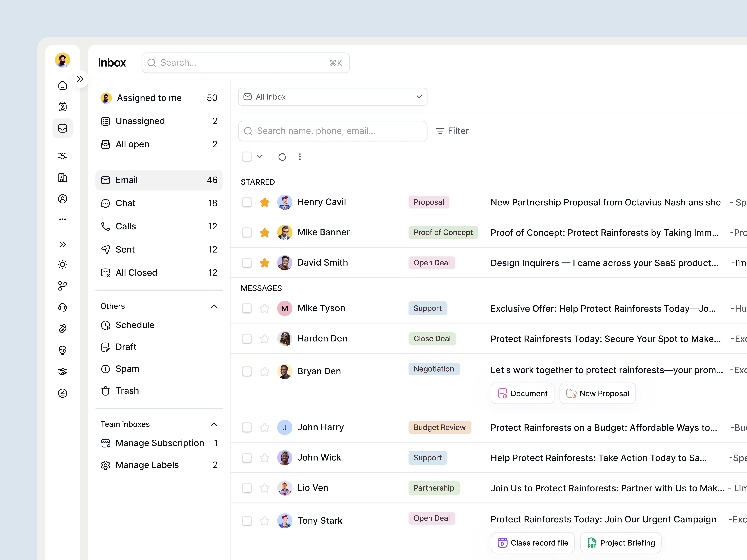Viewport: 747px width, 560px height.
Task: Collapse the Others section
Action: (214, 306)
